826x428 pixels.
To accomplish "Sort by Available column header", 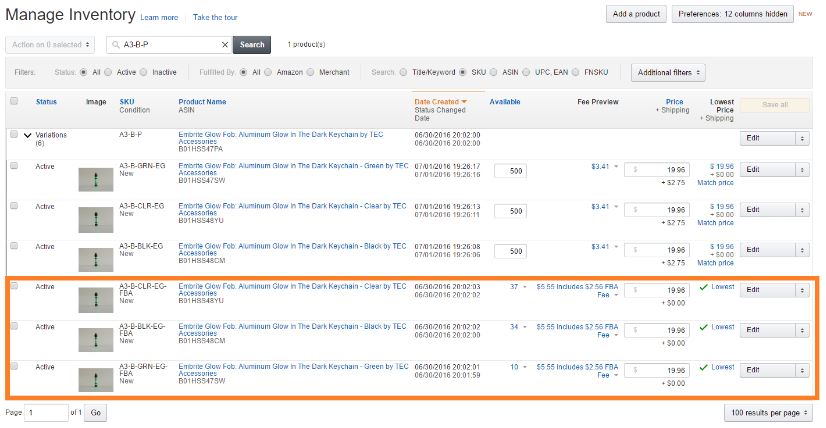I will tap(505, 102).
